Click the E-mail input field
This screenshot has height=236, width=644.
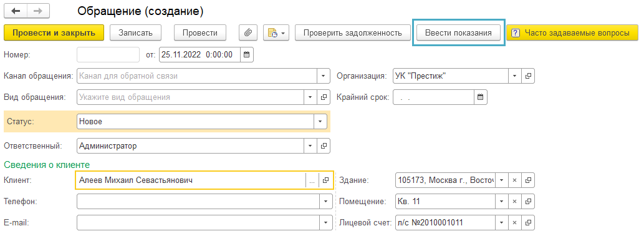[198, 223]
